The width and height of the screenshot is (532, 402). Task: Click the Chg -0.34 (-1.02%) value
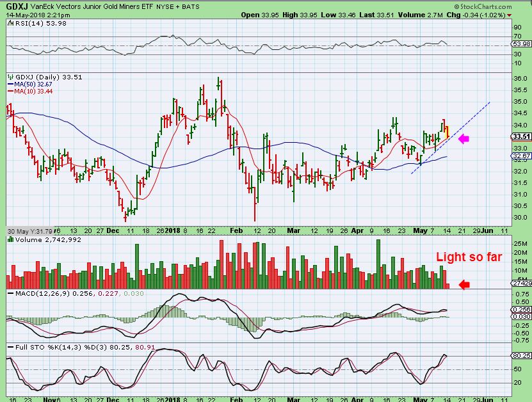point(476,15)
